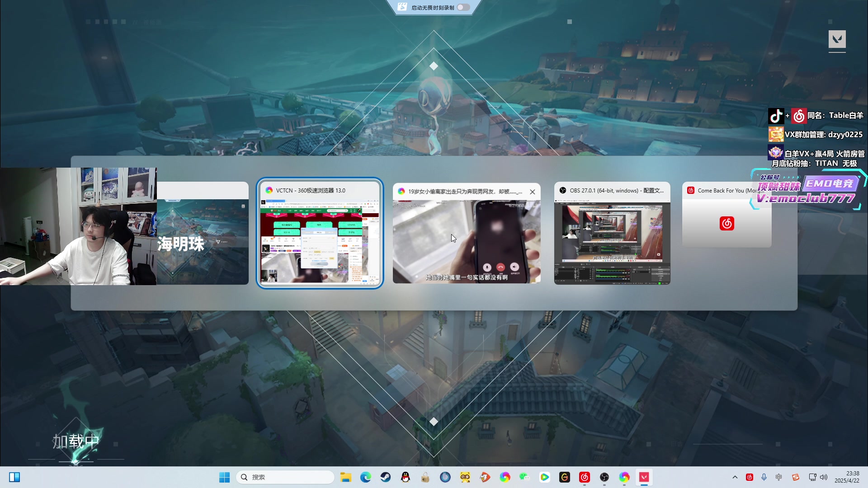The image size is (868, 488).
Task: Switch to the Come Back For You music window
Action: [x=726, y=215]
